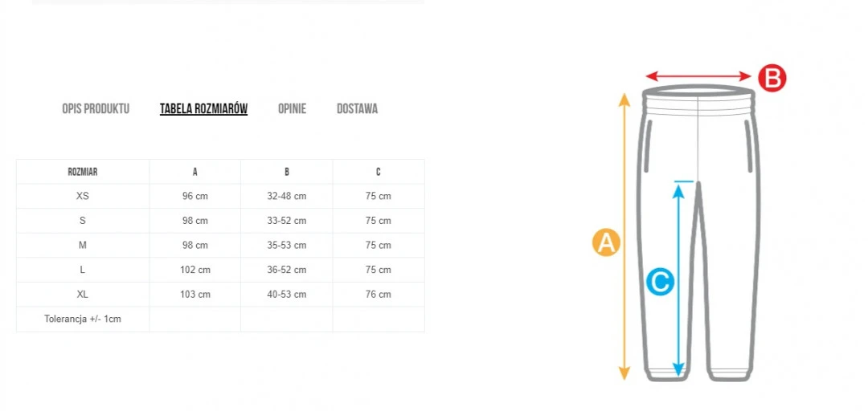Click the Tolerancja +/- 1cm note
Viewport: 868px width, 411px height.
84,319
